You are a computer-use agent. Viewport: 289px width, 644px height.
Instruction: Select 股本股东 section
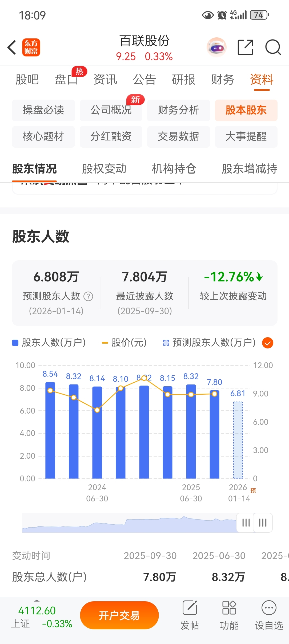tap(246, 110)
